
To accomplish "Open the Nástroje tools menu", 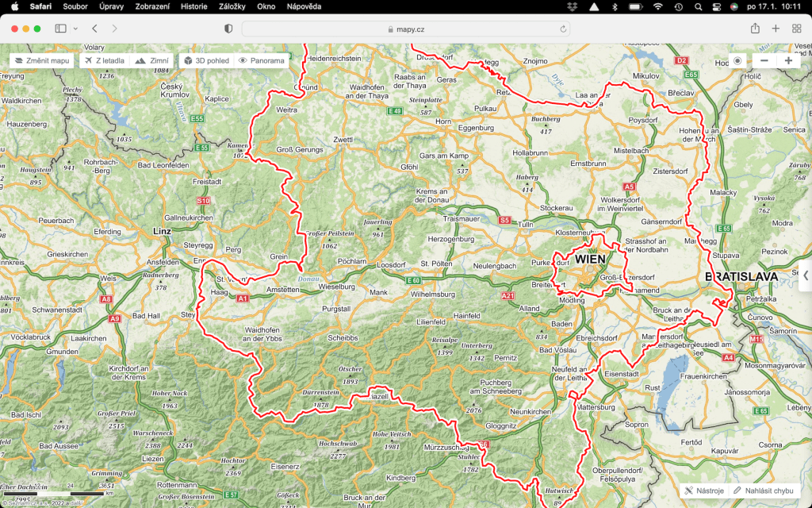I will 704,491.
